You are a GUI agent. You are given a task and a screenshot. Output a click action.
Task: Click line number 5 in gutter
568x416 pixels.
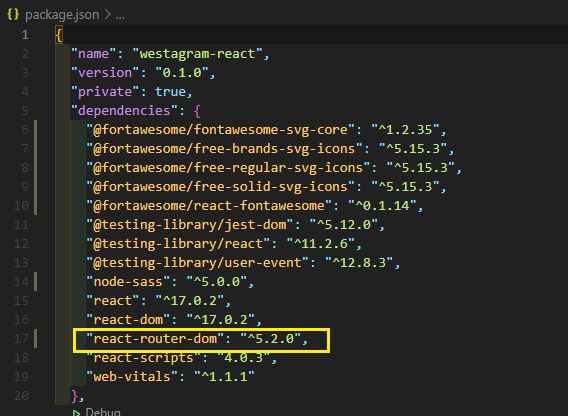pos(25,111)
